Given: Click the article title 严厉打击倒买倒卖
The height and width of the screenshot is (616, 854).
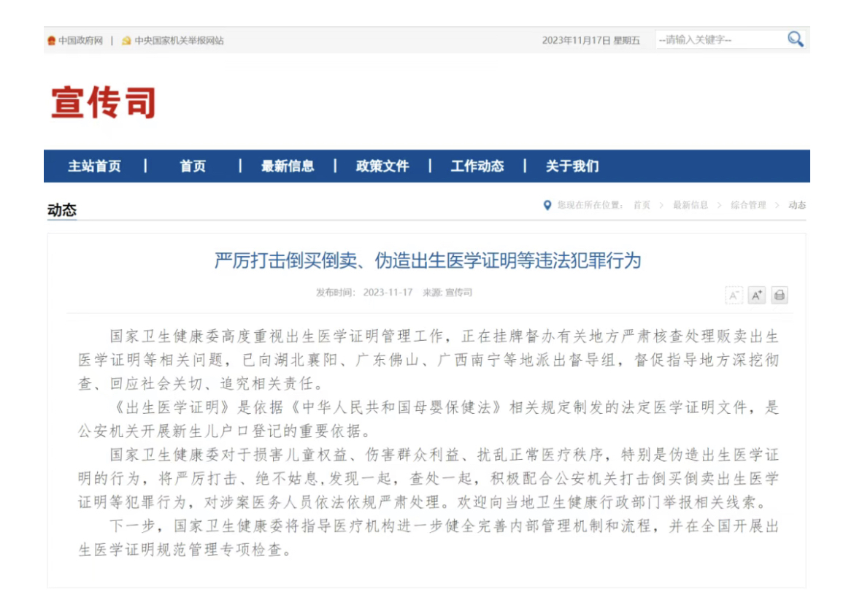Looking at the screenshot, I should point(427,261).
